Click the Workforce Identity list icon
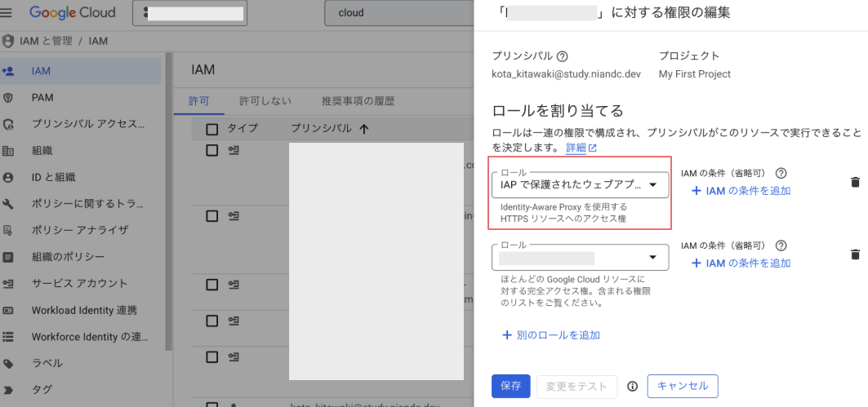This screenshot has width=868, height=407. click(x=7, y=337)
